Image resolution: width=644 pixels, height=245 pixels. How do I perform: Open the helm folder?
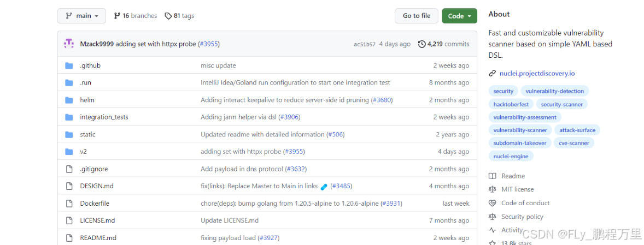point(87,100)
